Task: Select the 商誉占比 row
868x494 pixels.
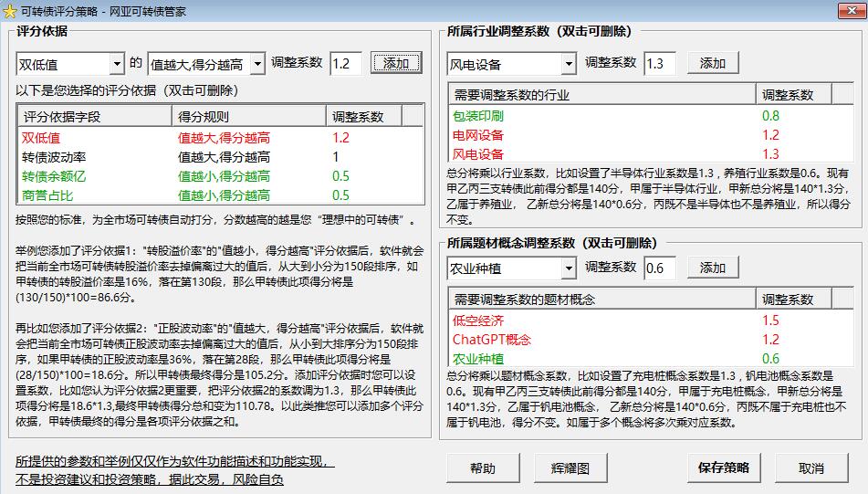Action: 221,194
